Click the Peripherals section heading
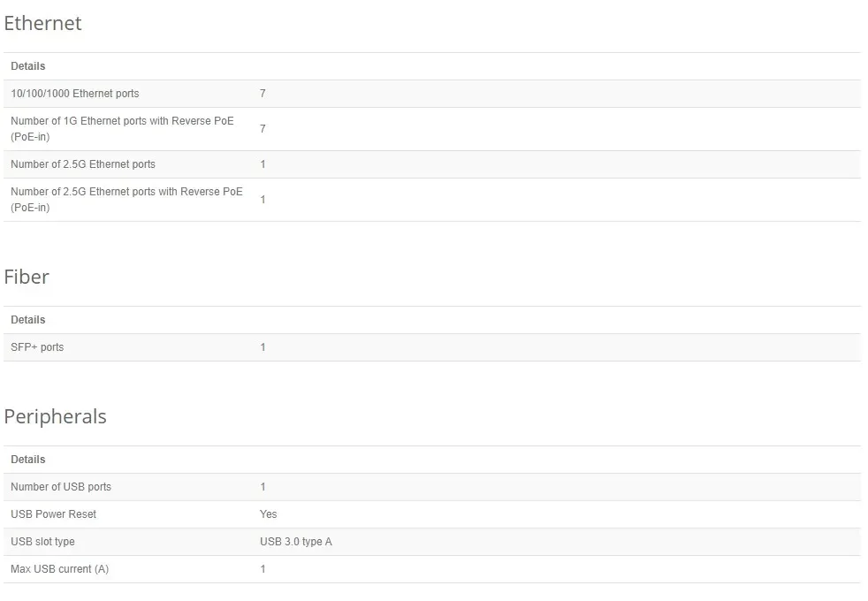 (56, 416)
